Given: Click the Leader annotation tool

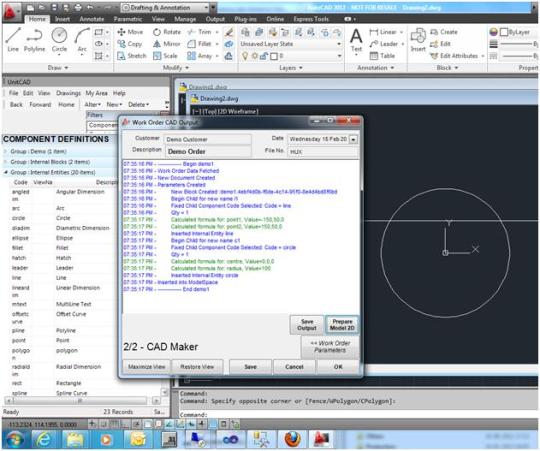Looking at the screenshot, I should click(383, 44).
